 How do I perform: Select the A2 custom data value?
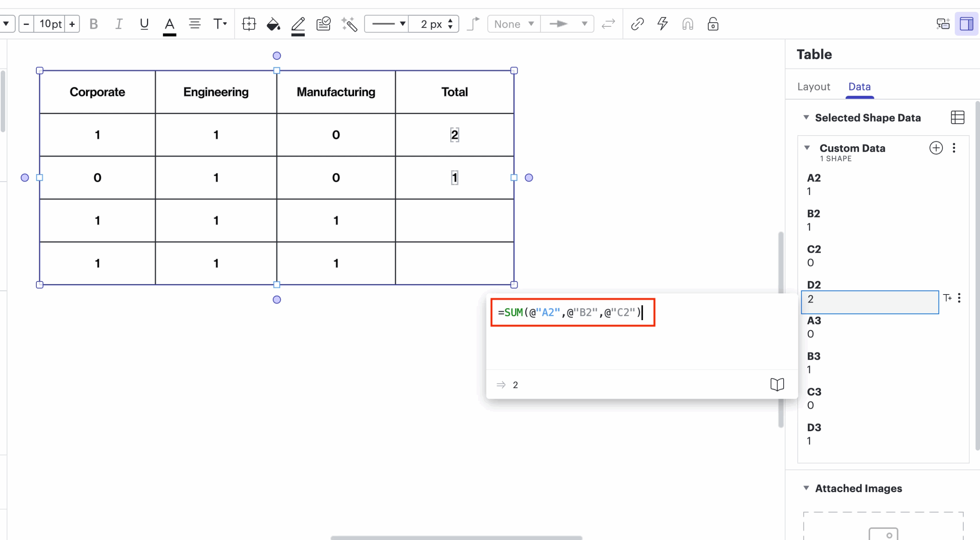coord(808,191)
